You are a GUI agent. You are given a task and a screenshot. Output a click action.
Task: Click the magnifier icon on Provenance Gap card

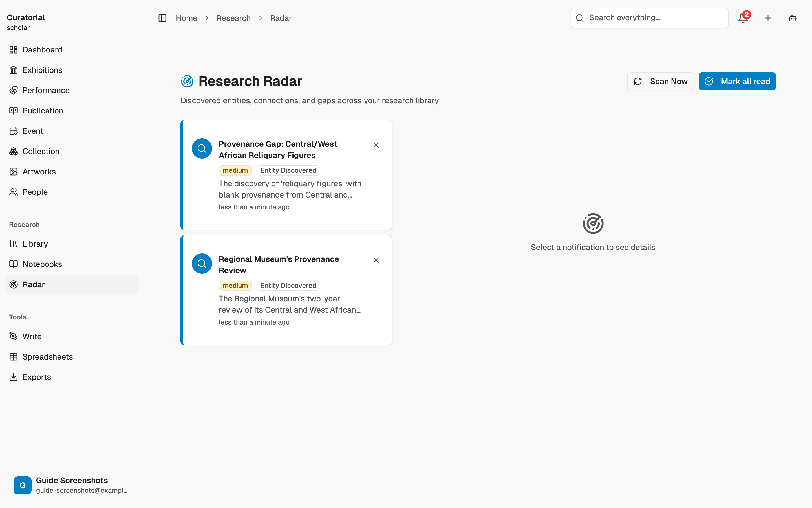click(x=202, y=148)
